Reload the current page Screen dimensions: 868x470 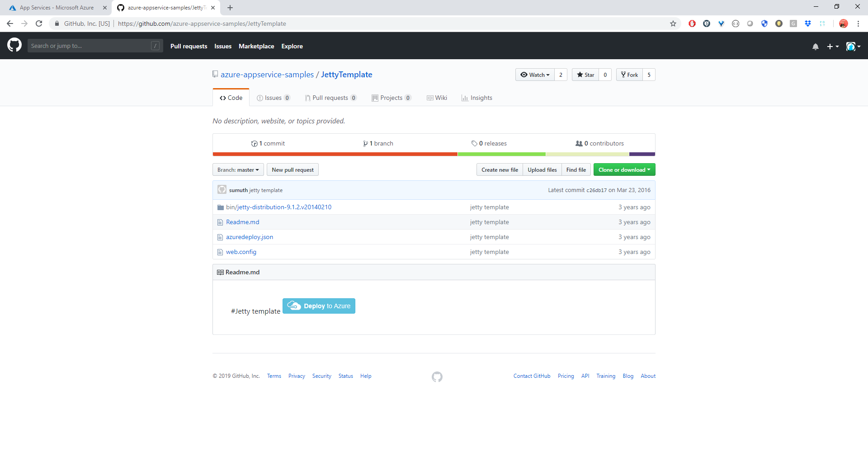coord(39,23)
